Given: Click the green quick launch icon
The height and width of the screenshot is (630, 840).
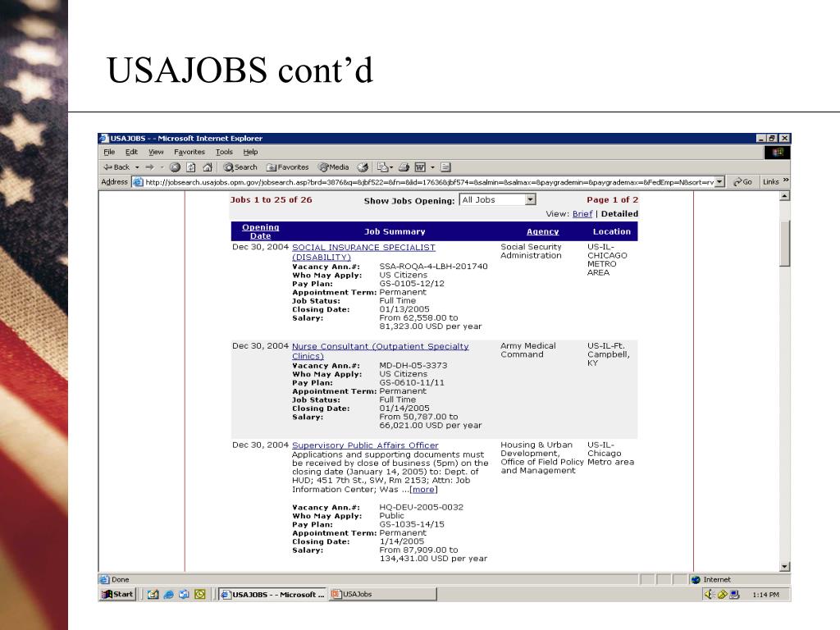Looking at the screenshot, I should [200, 594].
